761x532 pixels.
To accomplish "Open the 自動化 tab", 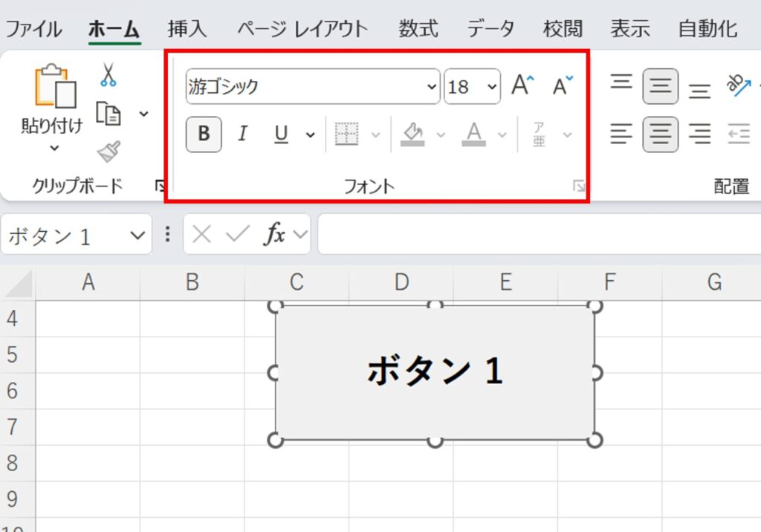I will point(707,29).
